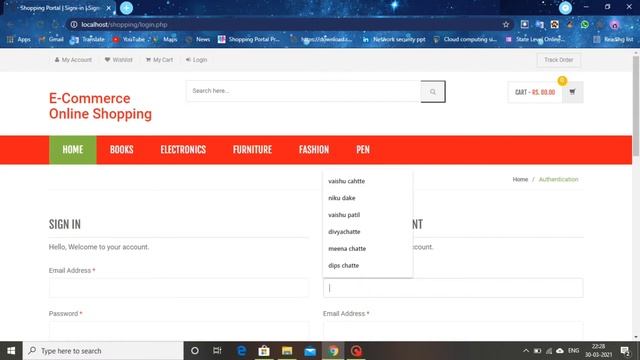This screenshot has height=360, width=640.
Task: Click focused full name field in create account
Action: point(453,288)
